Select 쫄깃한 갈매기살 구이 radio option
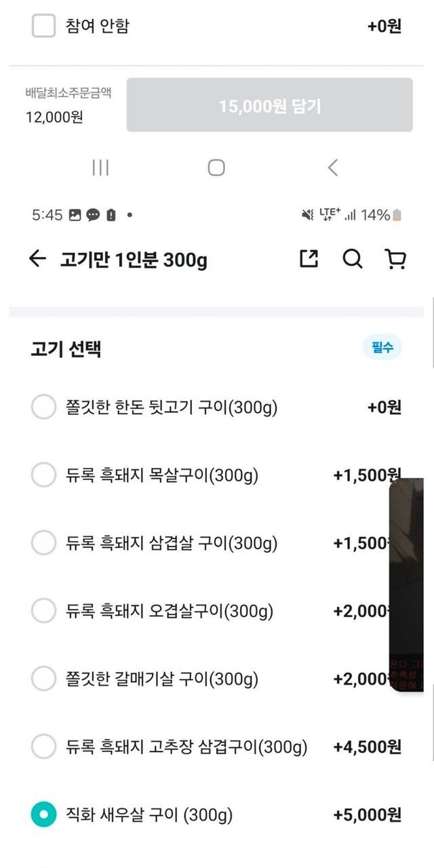The image size is (434, 868). tap(43, 679)
